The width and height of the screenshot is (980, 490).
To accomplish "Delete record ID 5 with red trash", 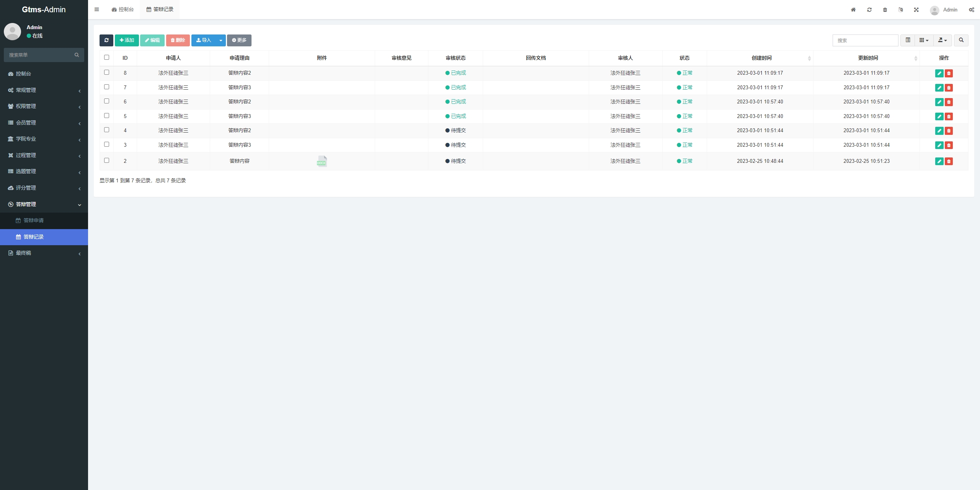I will [x=949, y=116].
